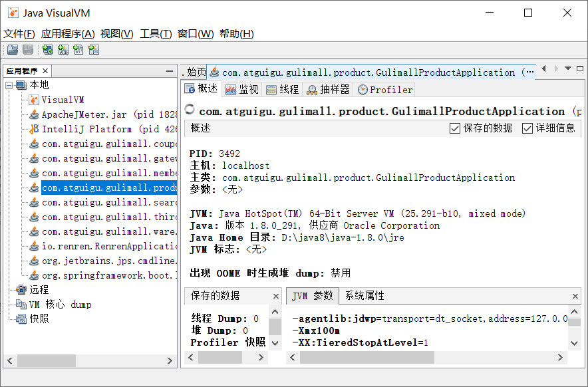Click the horizontal scrollbar thumb in JVM 参数
The image size is (588, 387).
[367, 357]
